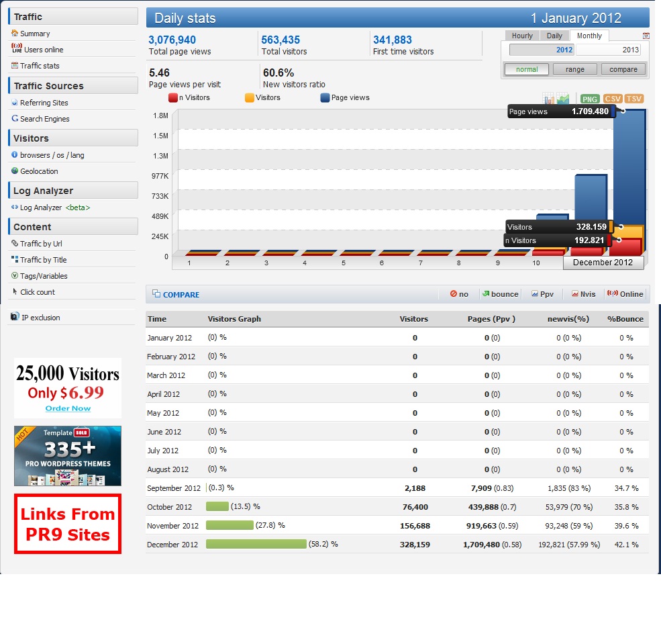
Task: Open the Links From PR9 Sites banner
Action: 68,524
